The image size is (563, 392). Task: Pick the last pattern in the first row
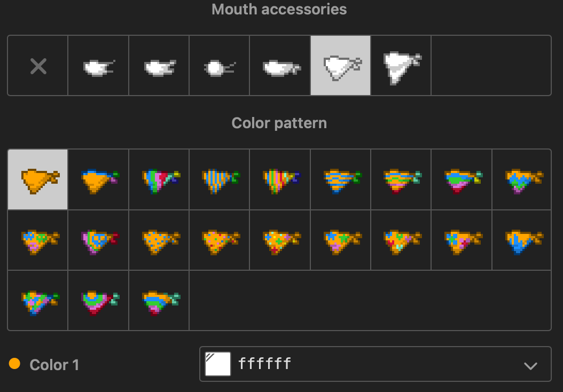click(x=522, y=179)
